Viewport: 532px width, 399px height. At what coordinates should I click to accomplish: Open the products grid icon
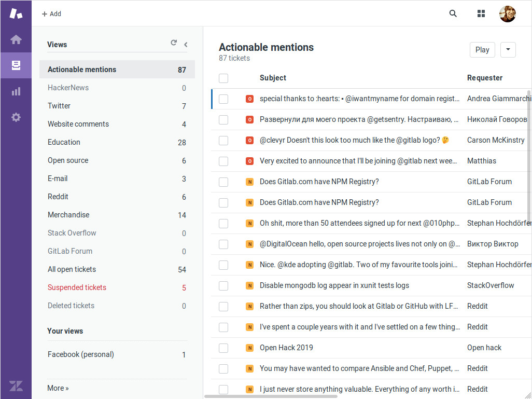[x=481, y=14]
